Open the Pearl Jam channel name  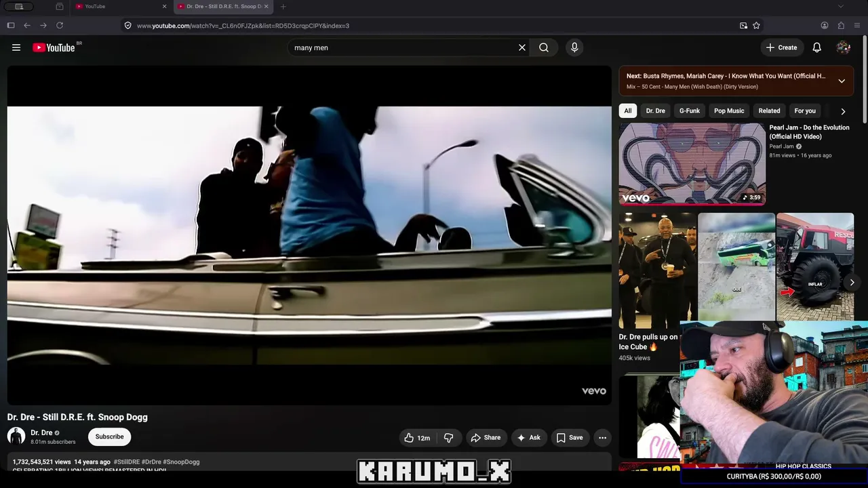(781, 146)
